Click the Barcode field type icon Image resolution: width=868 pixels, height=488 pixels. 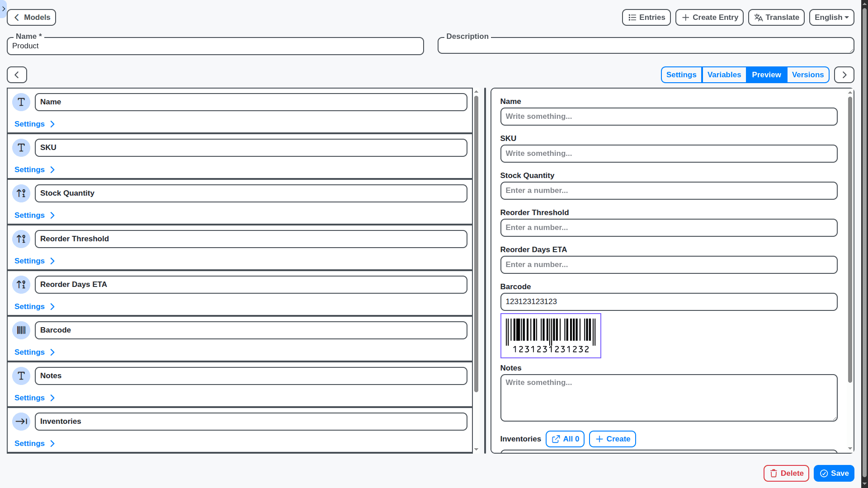pos(21,330)
